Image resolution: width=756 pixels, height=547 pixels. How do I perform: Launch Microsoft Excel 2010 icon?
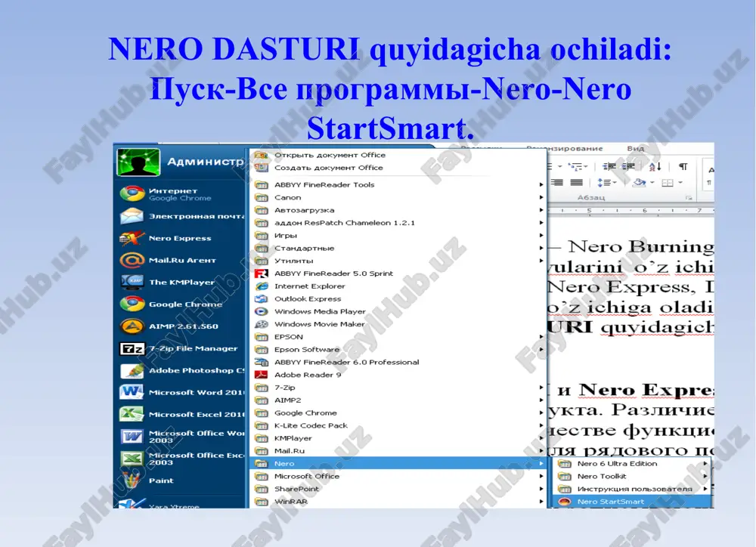click(x=132, y=415)
